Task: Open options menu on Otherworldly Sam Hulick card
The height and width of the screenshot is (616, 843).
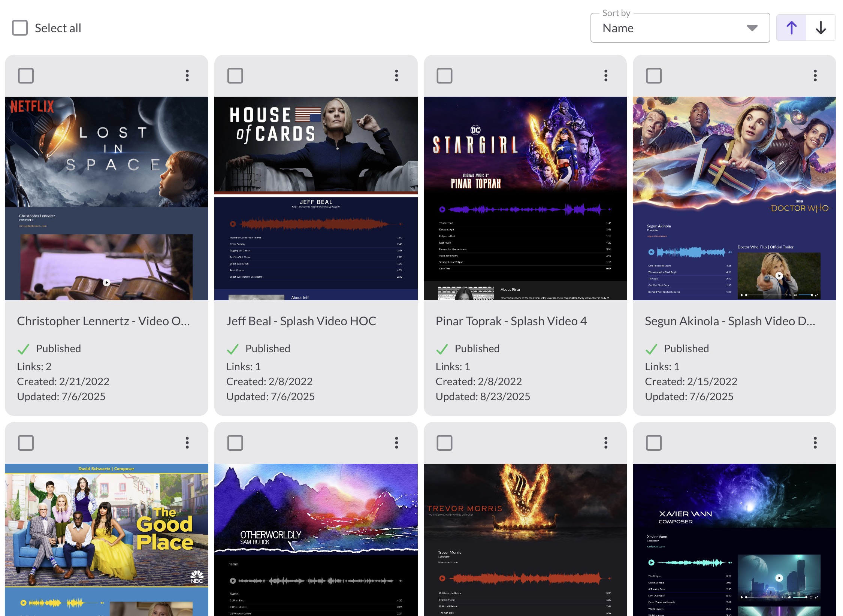Action: [396, 443]
